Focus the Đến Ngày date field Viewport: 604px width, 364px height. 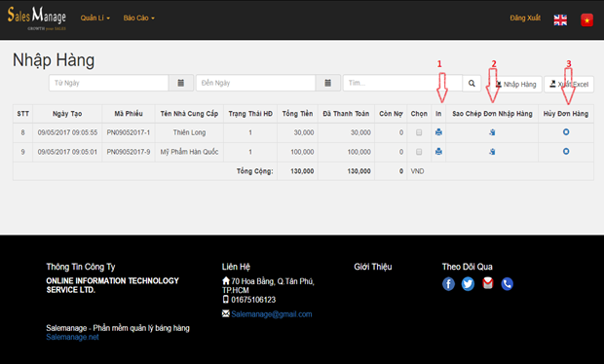(x=256, y=83)
